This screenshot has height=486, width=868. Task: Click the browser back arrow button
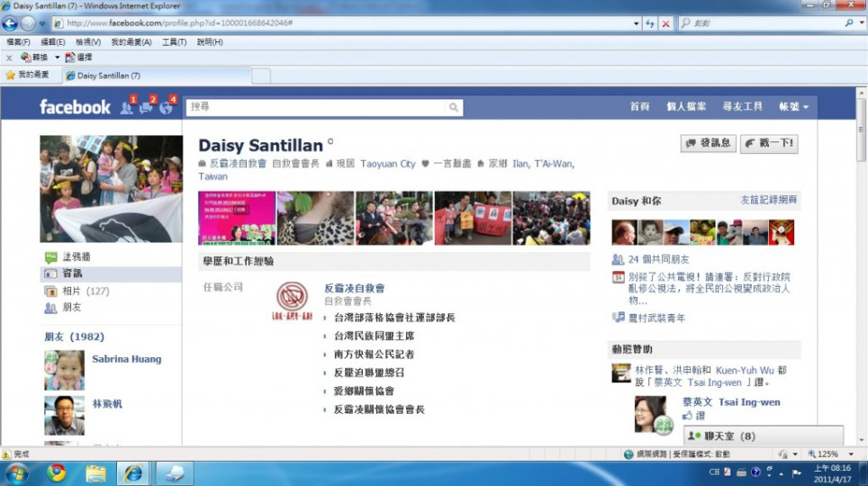[x=11, y=24]
